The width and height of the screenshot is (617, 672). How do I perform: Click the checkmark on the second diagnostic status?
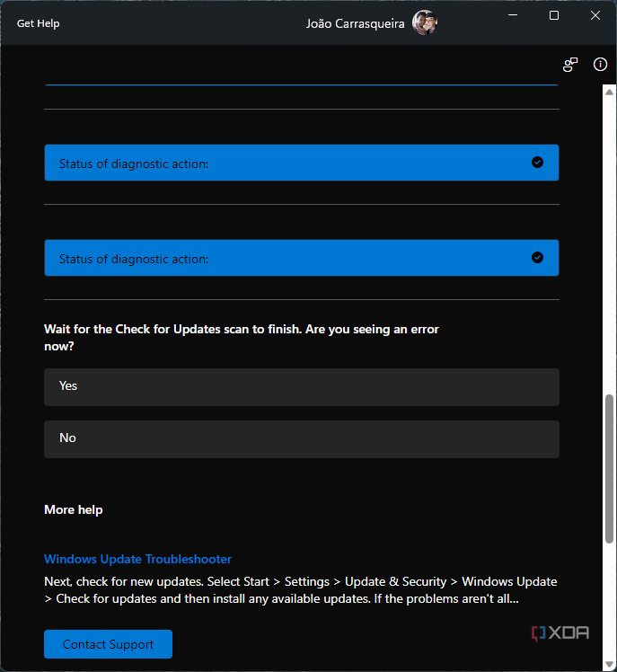tap(537, 258)
